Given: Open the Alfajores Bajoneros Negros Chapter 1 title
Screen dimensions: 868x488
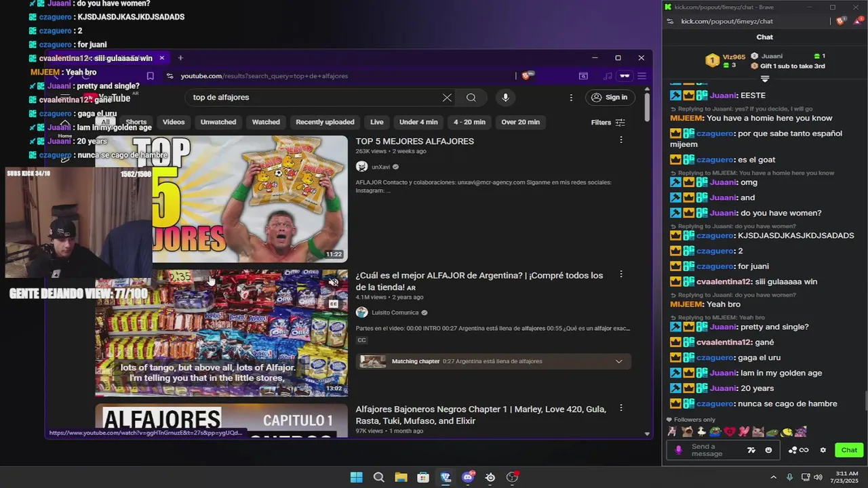Looking at the screenshot, I should (x=481, y=415).
